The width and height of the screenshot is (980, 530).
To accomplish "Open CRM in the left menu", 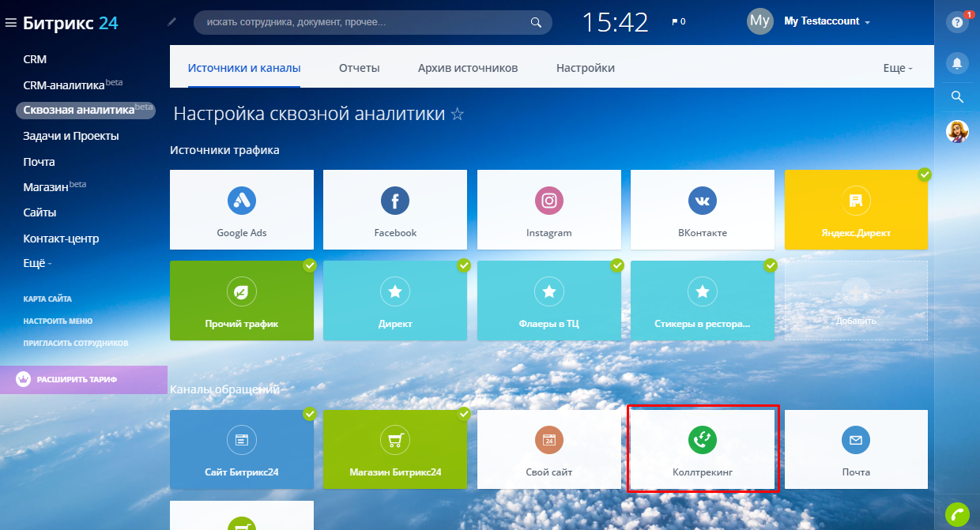I will point(35,59).
